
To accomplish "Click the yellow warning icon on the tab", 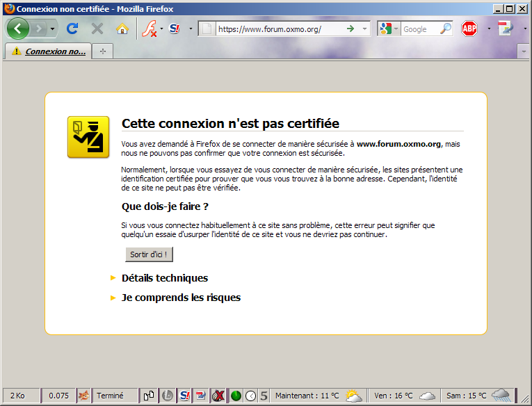I will coord(16,51).
